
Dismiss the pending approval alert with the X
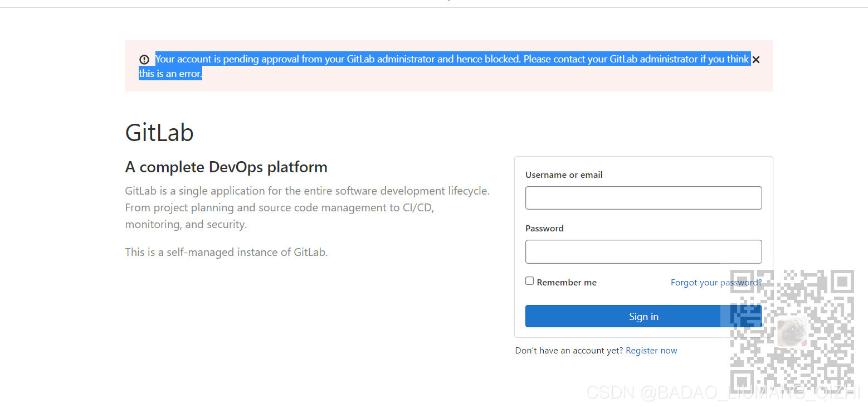[x=756, y=59]
